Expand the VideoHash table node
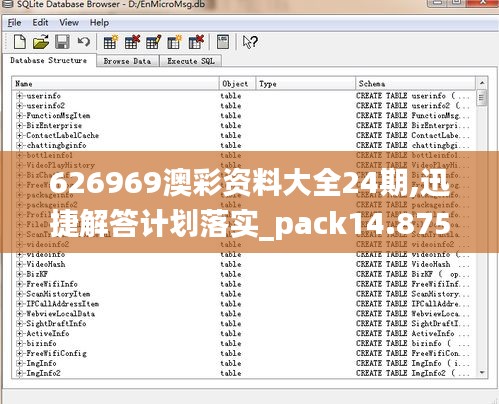Screen dimensions: 499x404 tap(19, 264)
